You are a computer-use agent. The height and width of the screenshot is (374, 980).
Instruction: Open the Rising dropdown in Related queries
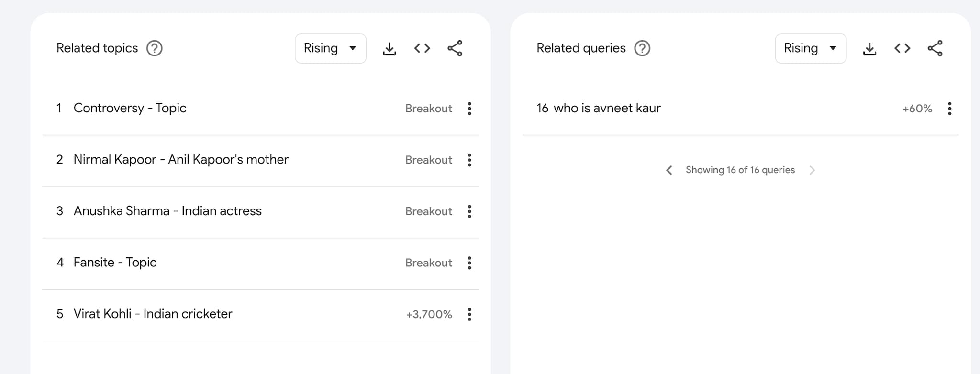811,48
